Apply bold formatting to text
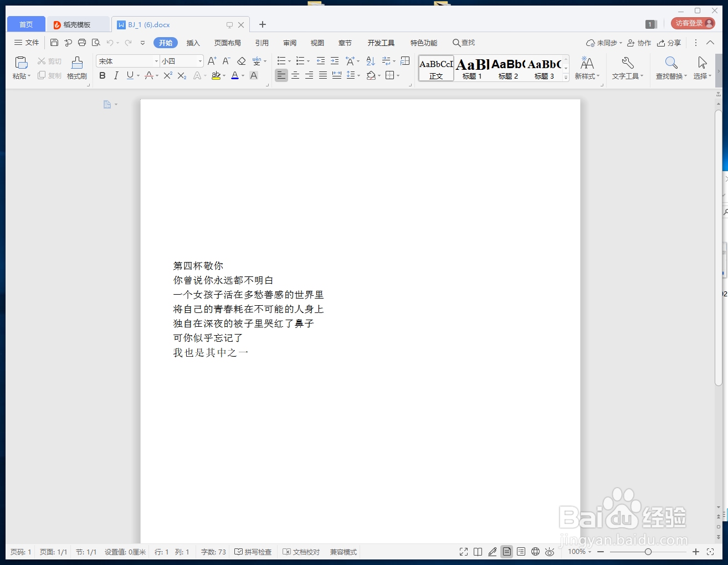This screenshot has width=728, height=565. 102,75
